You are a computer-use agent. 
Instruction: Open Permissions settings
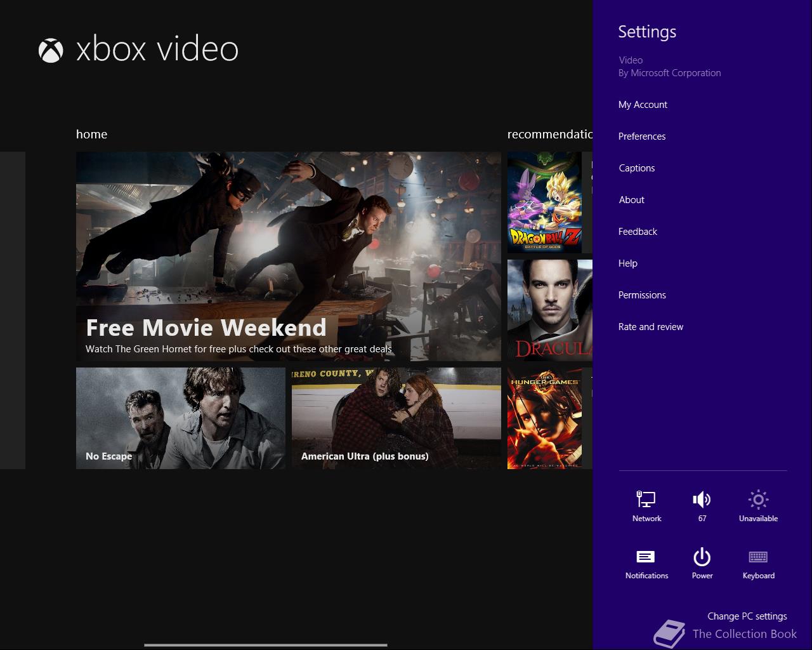(x=642, y=295)
